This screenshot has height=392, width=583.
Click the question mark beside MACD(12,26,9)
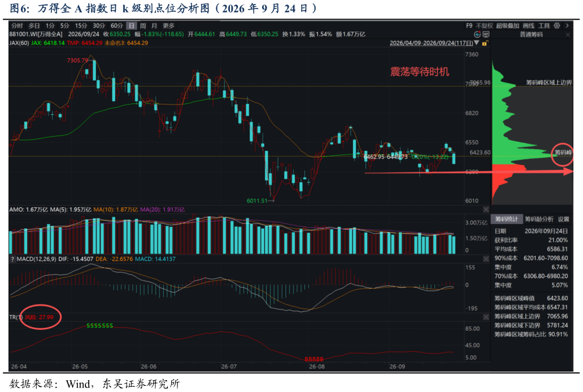click(x=12, y=259)
